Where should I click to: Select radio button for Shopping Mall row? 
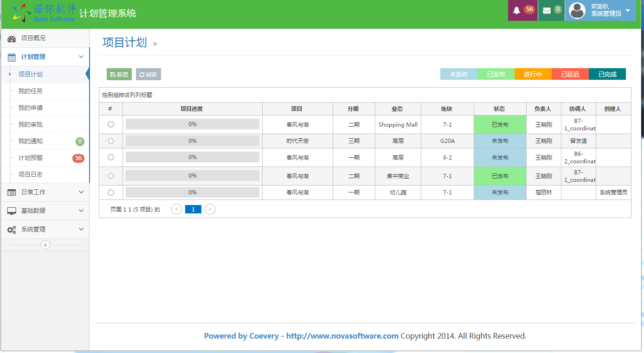[x=110, y=124]
